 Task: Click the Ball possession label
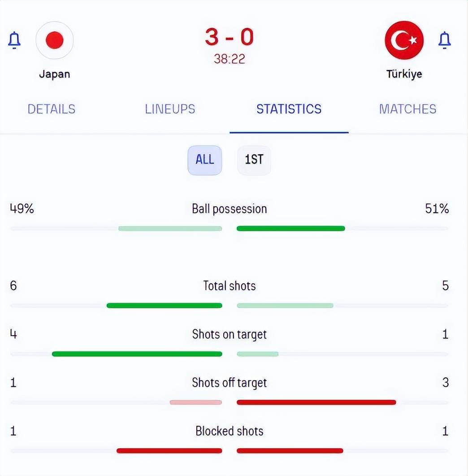click(229, 209)
